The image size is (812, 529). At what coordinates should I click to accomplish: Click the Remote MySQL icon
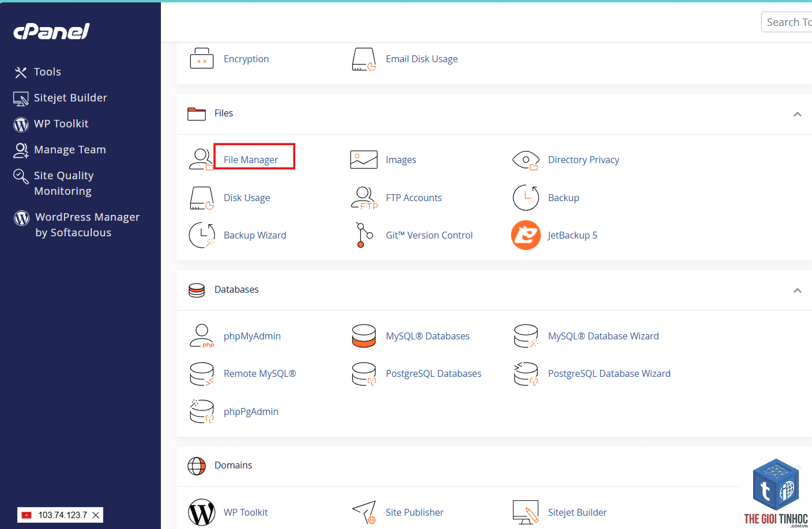pyautogui.click(x=202, y=374)
